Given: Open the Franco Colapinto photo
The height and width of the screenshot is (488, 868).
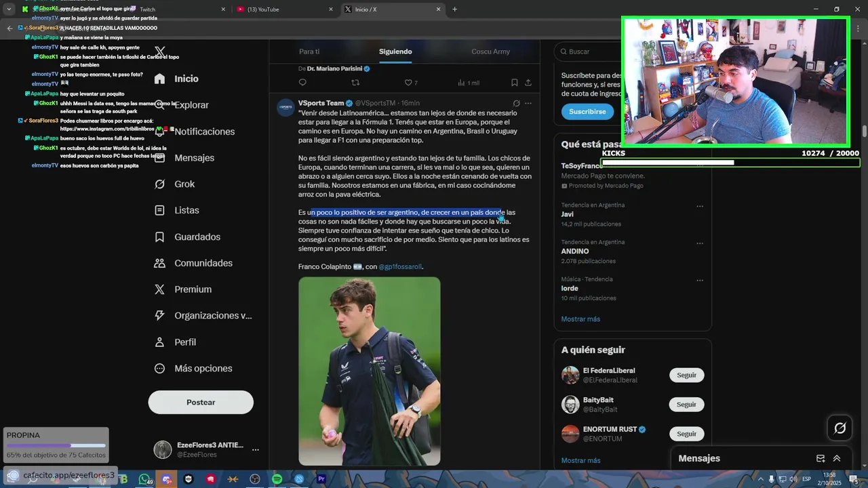Looking at the screenshot, I should coord(370,371).
